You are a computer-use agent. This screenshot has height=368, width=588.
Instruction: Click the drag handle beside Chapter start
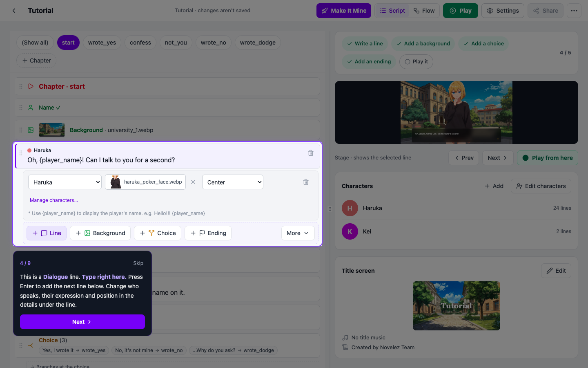pyautogui.click(x=21, y=86)
